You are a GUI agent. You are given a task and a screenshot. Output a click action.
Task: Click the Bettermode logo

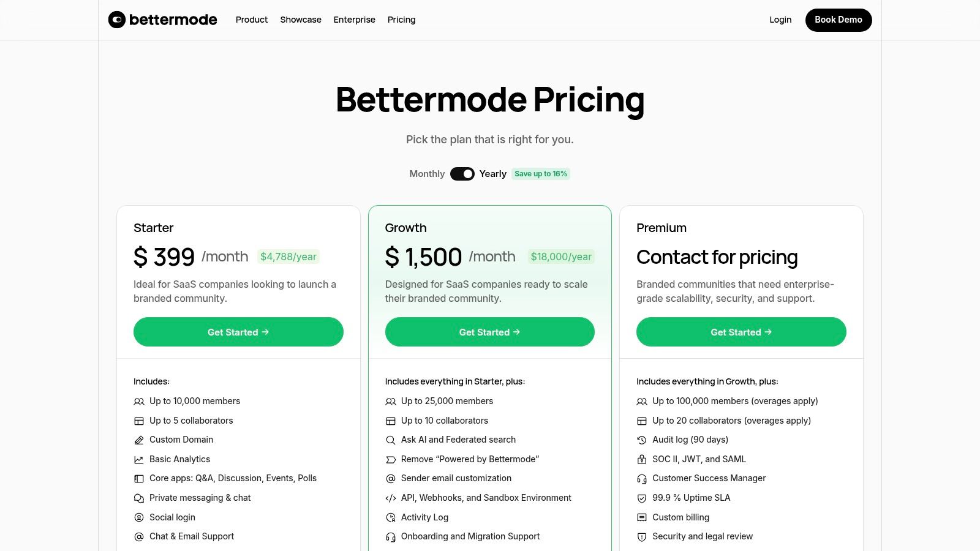point(163,19)
